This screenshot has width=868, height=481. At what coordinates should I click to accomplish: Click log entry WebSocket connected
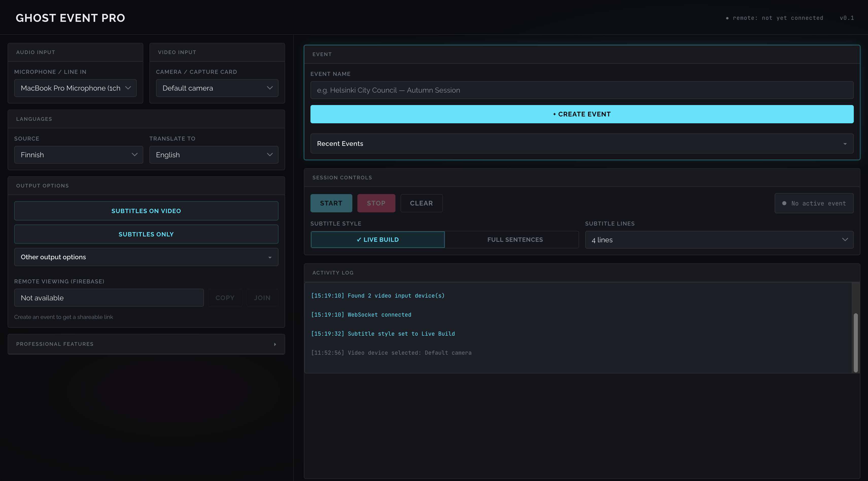[x=361, y=315]
